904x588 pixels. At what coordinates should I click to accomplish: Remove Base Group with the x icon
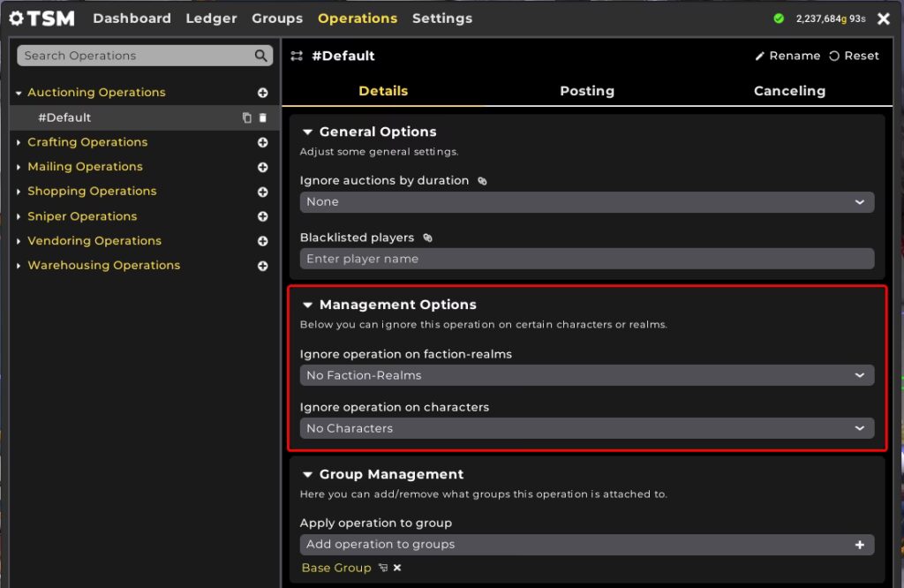[397, 568]
